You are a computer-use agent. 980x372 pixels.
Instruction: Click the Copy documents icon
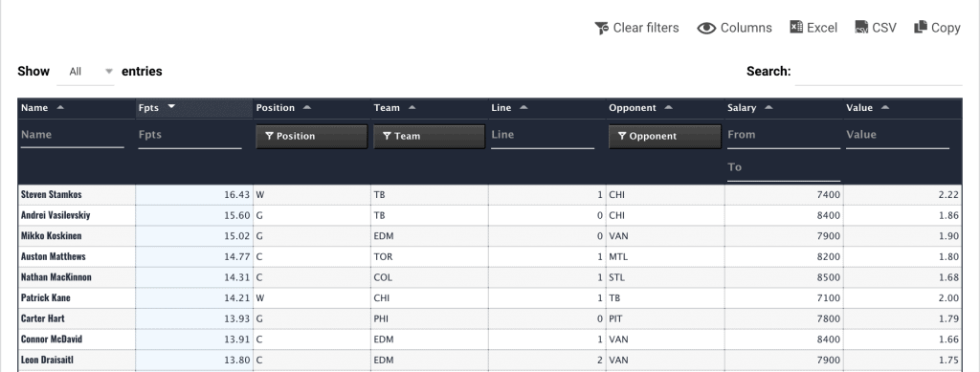pos(920,28)
